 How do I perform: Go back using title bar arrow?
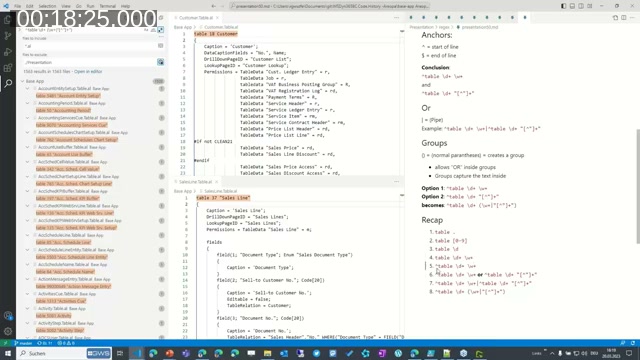213,6
